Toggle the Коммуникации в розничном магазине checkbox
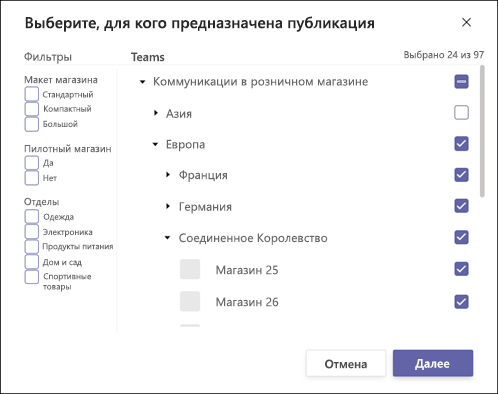 [x=461, y=81]
